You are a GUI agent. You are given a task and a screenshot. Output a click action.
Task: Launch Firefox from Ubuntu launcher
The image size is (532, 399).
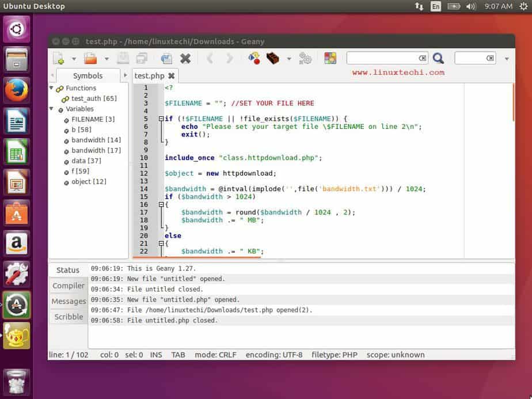coord(16,90)
